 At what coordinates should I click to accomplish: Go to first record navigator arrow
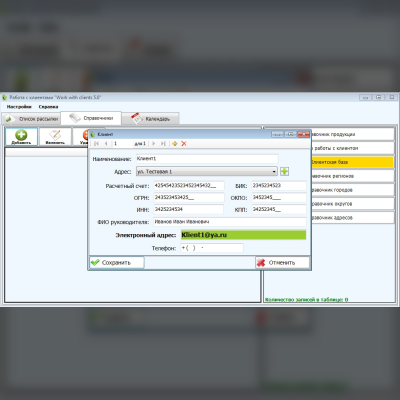coord(97,144)
